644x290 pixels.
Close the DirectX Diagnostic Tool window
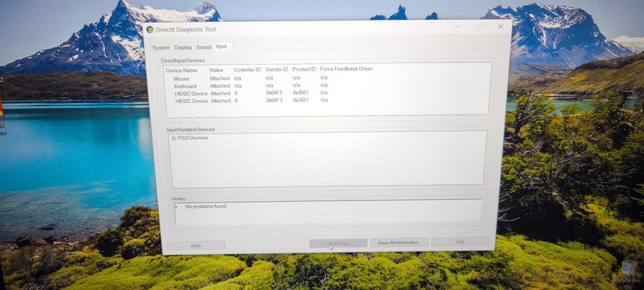coord(500,26)
